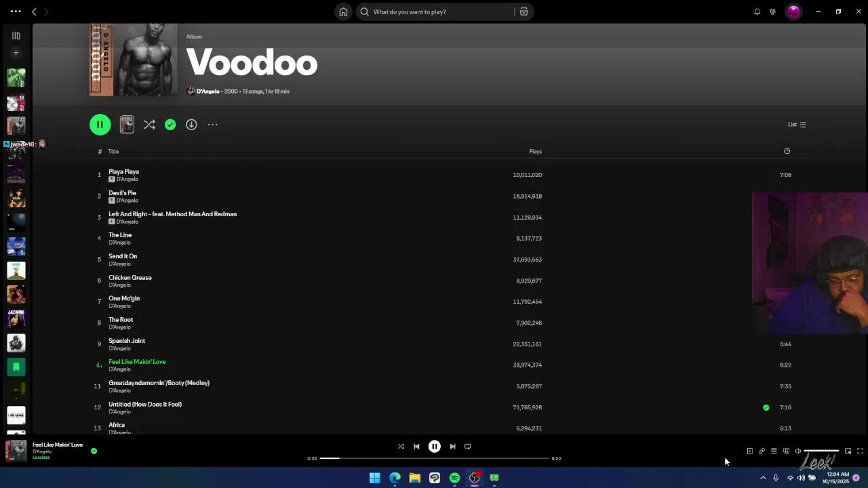Click the 'Lossless' label in the player bar
868x488 pixels.
(x=41, y=457)
